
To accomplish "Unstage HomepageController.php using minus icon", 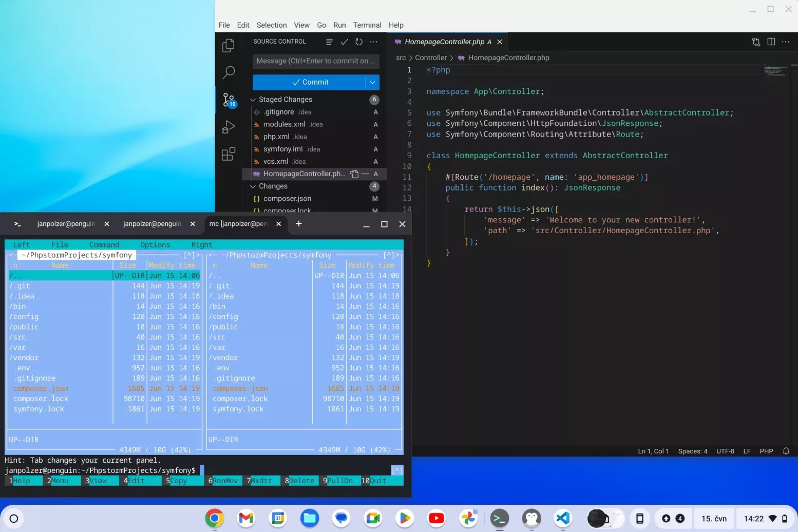I will point(365,174).
